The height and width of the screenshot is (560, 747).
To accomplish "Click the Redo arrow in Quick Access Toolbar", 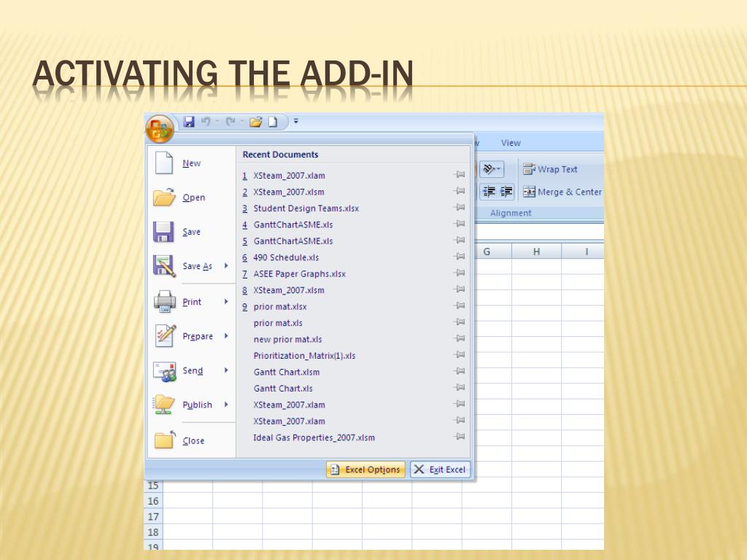I will [231, 122].
